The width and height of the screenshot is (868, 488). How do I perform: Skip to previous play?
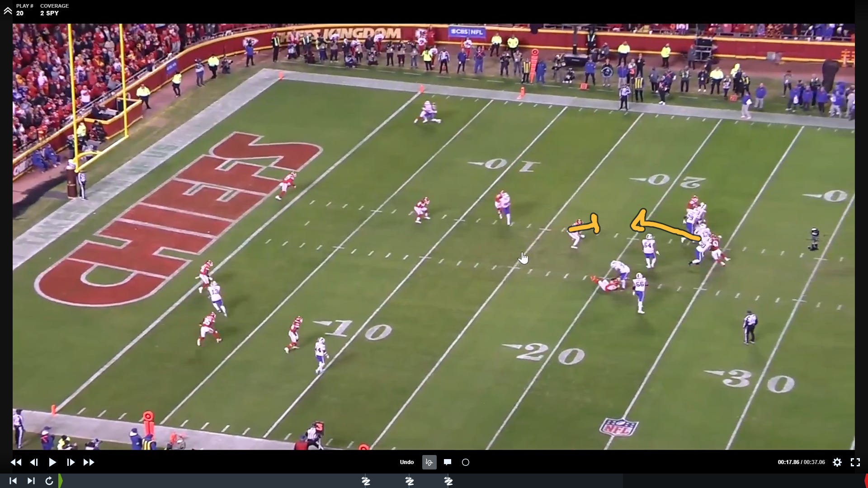click(x=13, y=481)
